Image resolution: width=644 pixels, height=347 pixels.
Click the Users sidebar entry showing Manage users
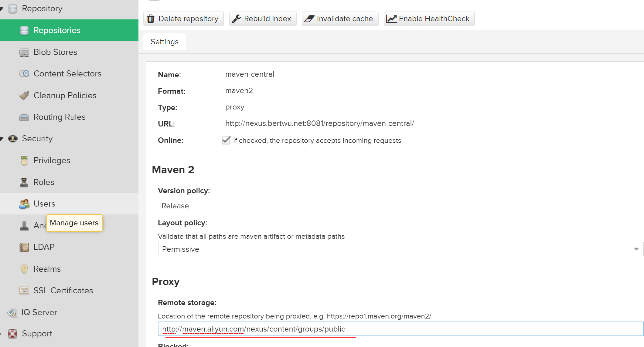coord(44,204)
